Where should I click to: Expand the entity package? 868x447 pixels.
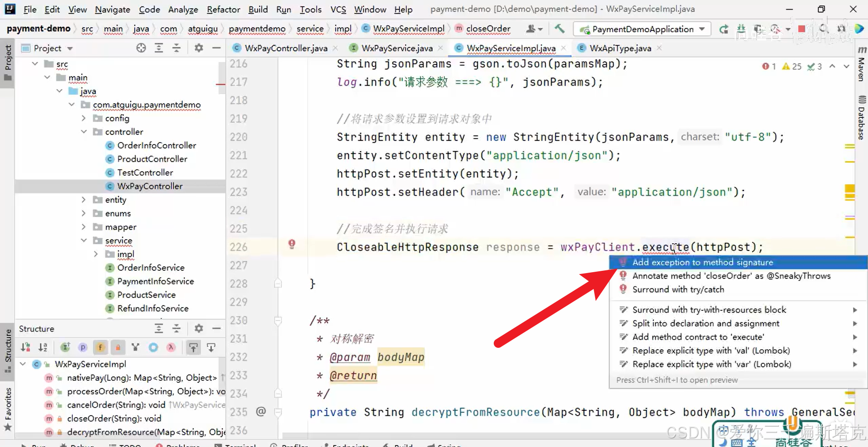[84, 200]
